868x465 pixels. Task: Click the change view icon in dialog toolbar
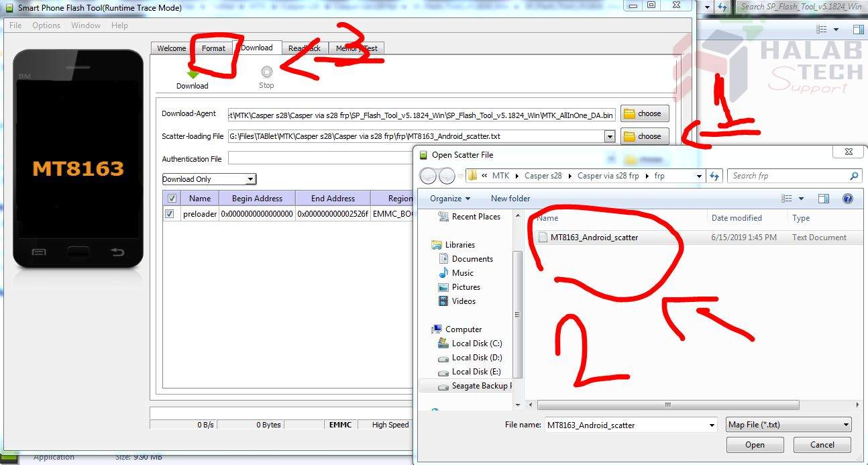tap(787, 199)
